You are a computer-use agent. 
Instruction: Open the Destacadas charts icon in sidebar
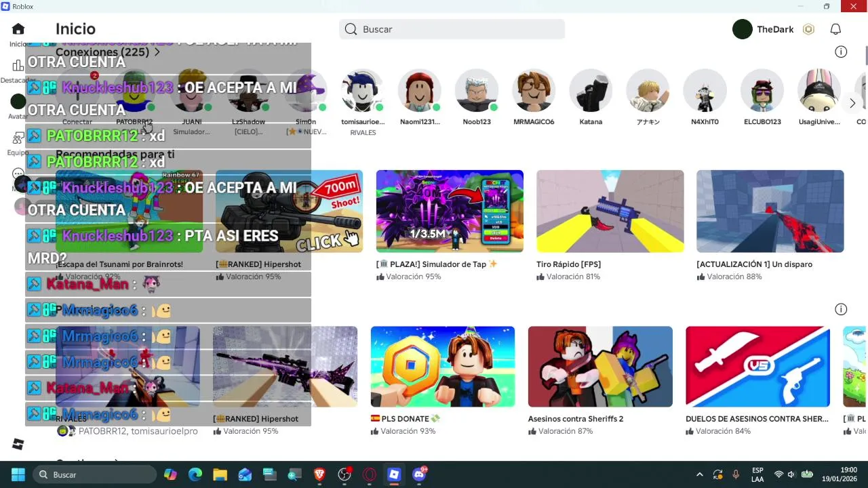point(18,66)
